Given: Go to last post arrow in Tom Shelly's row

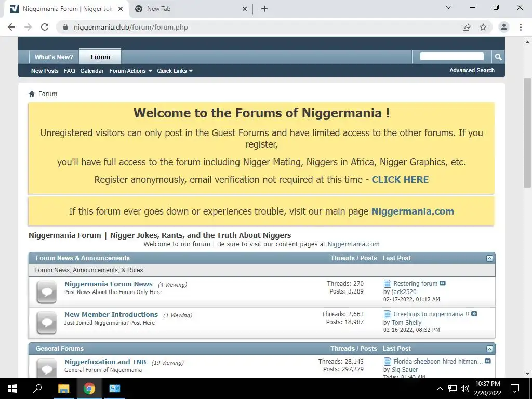Looking at the screenshot, I should (x=474, y=314).
